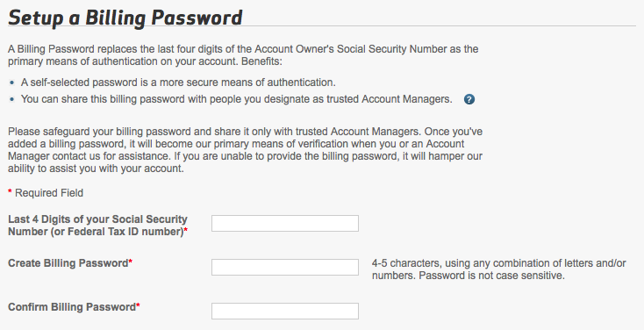Click the 4-5 characters password hint text
Screen dimensions: 644x330
click(498, 269)
